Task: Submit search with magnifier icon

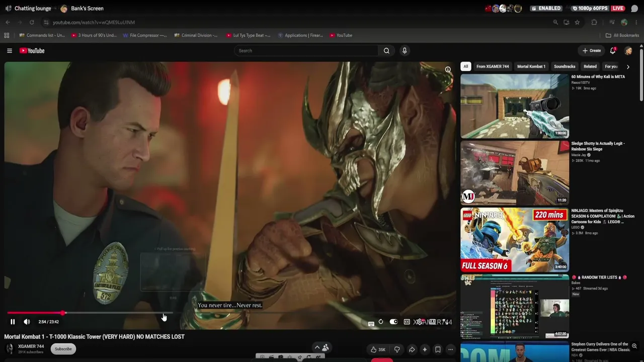Action: click(x=386, y=51)
